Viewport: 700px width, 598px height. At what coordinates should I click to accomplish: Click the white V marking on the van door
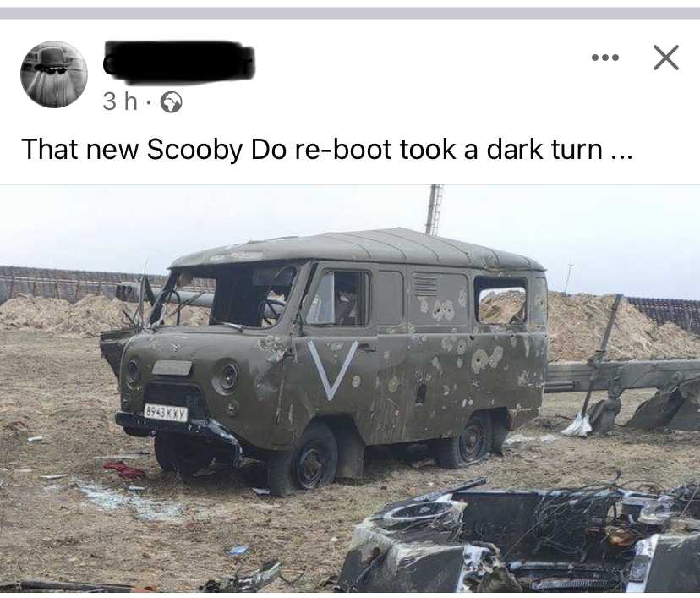pyautogui.click(x=332, y=369)
